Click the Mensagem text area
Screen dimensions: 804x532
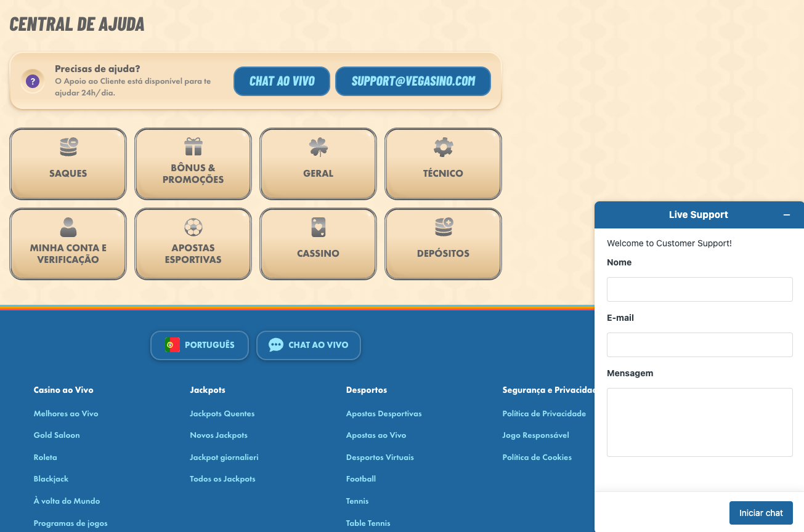tap(699, 422)
